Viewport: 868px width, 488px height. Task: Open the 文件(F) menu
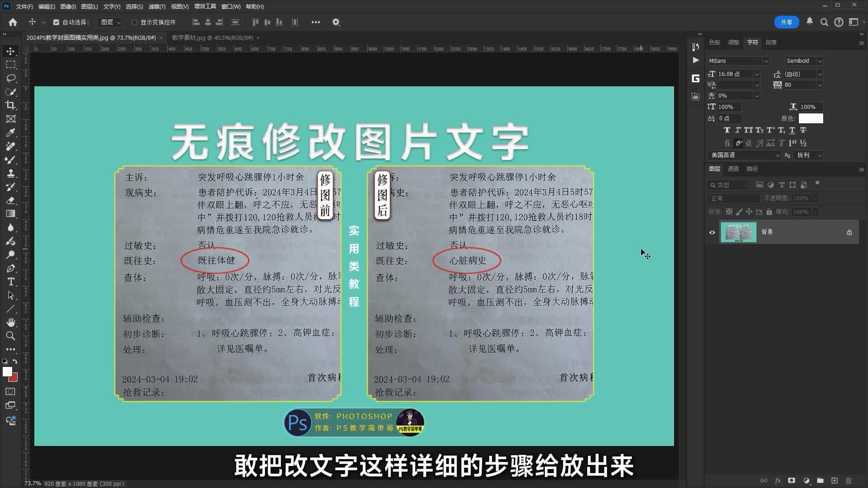coord(24,6)
